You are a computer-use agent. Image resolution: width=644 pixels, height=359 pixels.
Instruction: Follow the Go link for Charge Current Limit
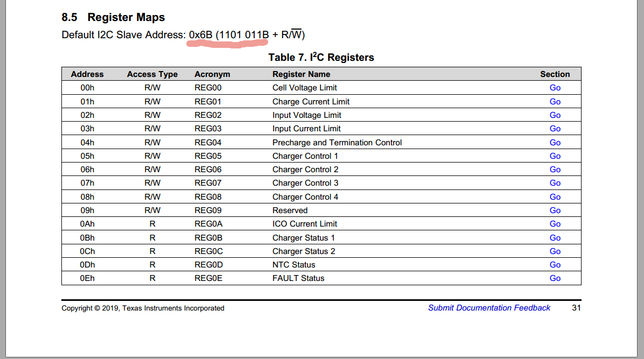pos(555,101)
